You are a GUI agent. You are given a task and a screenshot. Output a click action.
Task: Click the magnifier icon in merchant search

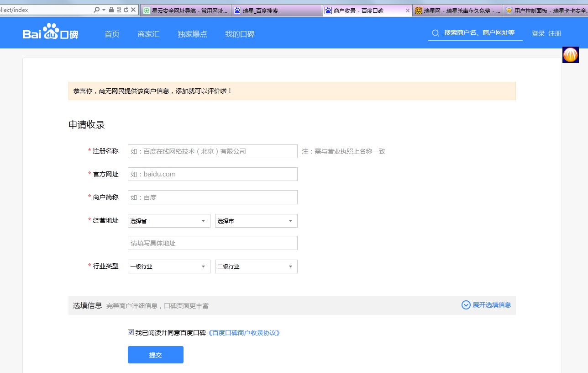[x=436, y=33]
